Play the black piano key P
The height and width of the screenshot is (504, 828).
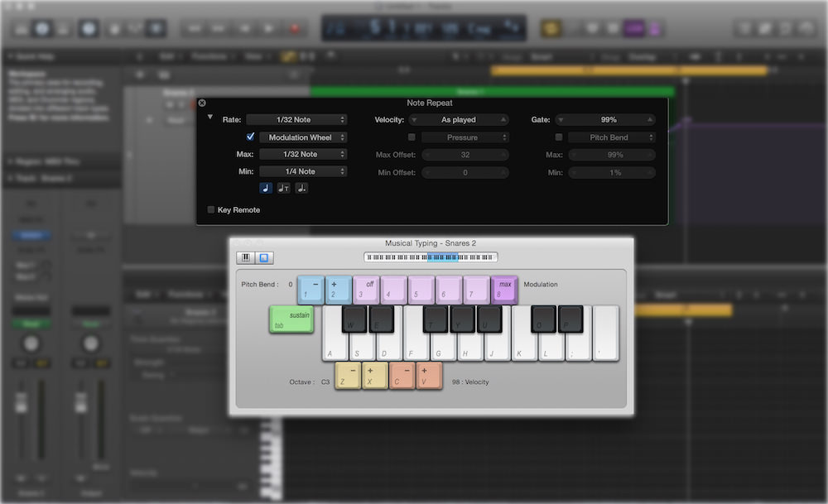click(x=570, y=319)
